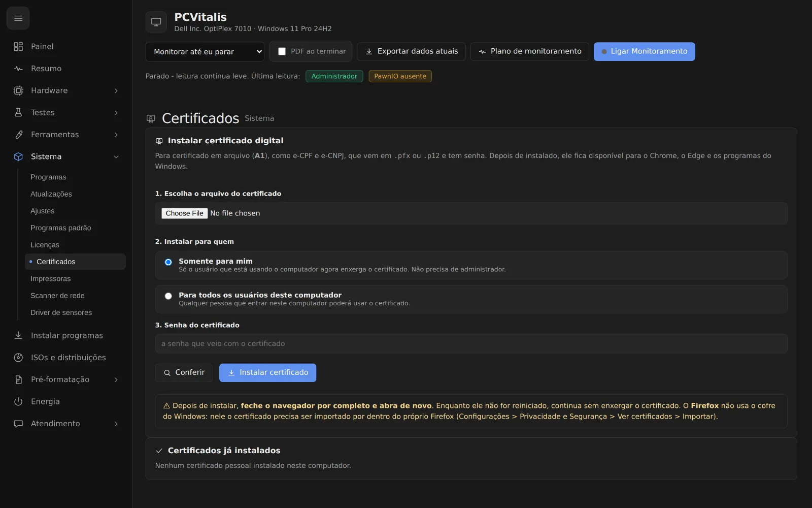Expand the Hardware menu chevron
This screenshot has height=508, width=812.
pos(116,90)
